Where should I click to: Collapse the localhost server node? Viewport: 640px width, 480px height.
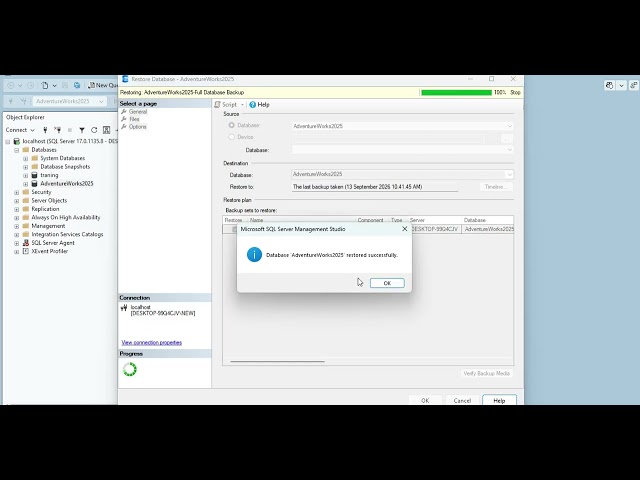(8, 142)
